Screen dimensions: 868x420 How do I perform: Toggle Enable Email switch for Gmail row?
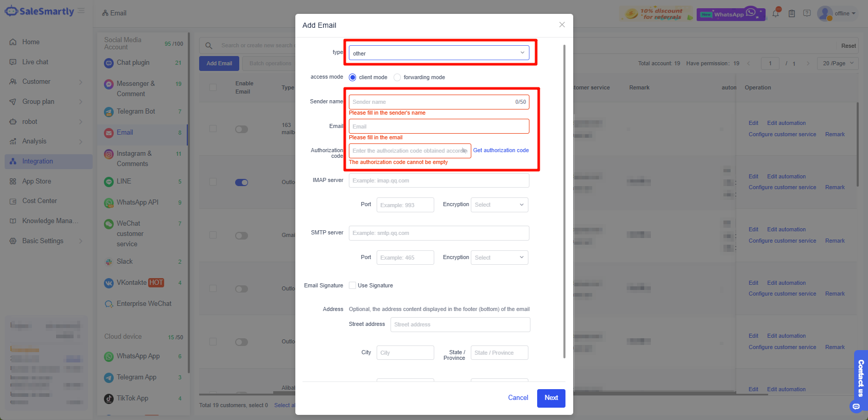point(241,235)
